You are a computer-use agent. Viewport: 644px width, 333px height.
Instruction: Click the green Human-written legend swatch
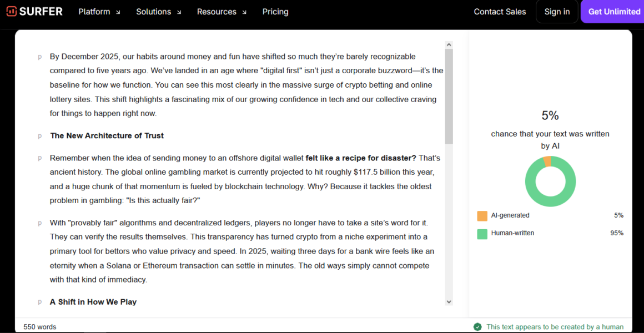click(x=482, y=234)
